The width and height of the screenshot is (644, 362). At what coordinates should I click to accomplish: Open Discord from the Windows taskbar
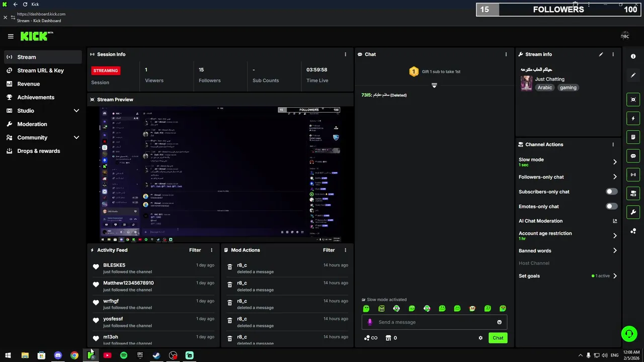pos(58,355)
